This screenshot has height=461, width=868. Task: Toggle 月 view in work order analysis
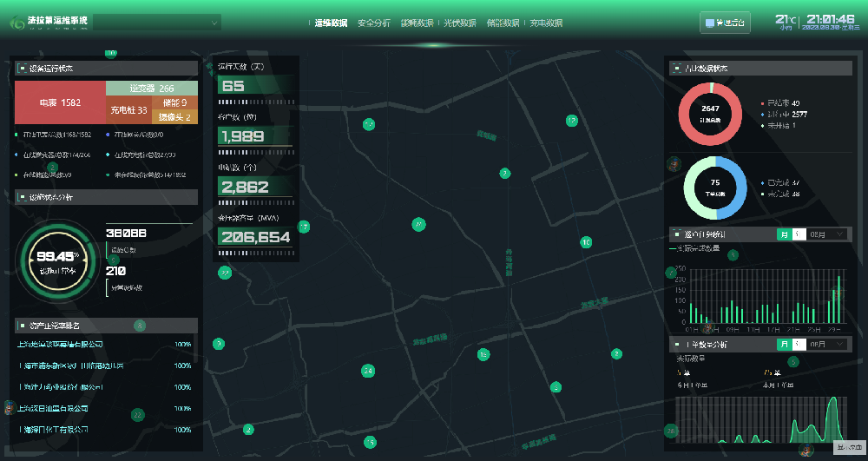(x=785, y=345)
